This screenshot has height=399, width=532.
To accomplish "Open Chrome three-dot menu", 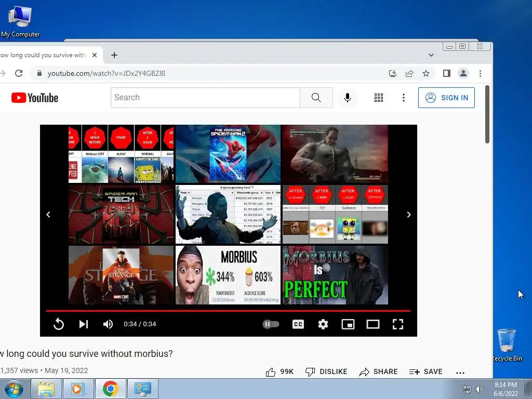I will coord(480,73).
